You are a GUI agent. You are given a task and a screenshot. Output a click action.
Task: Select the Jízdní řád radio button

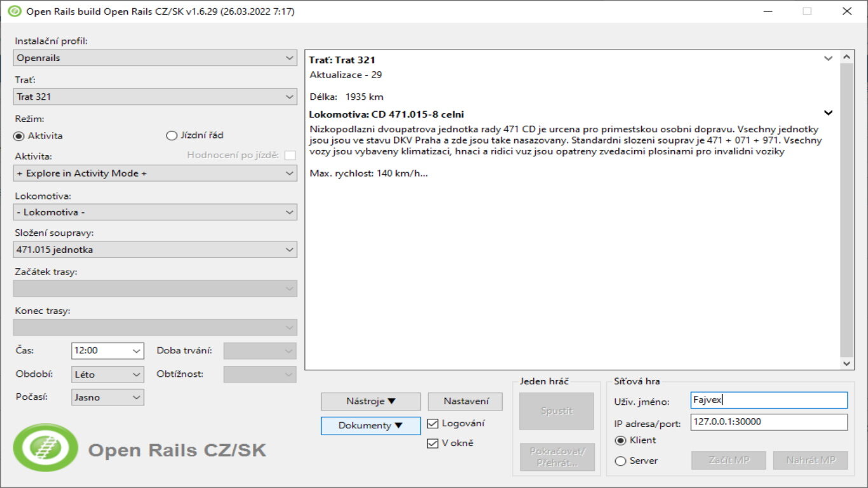pyautogui.click(x=171, y=135)
